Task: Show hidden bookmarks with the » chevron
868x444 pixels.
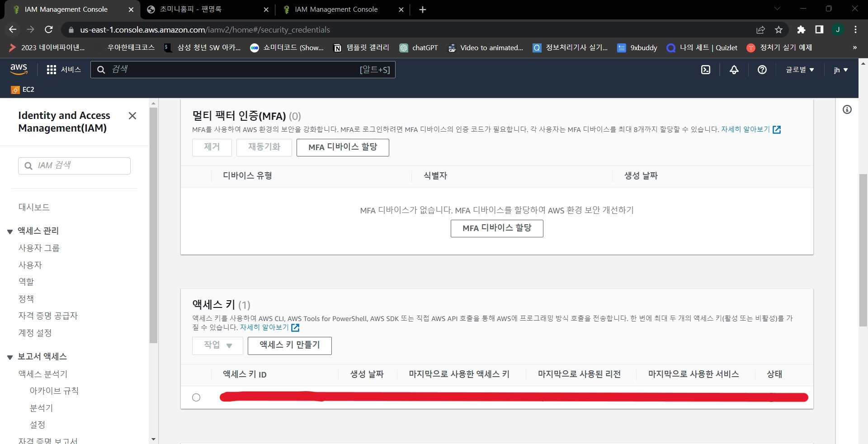Action: point(854,47)
